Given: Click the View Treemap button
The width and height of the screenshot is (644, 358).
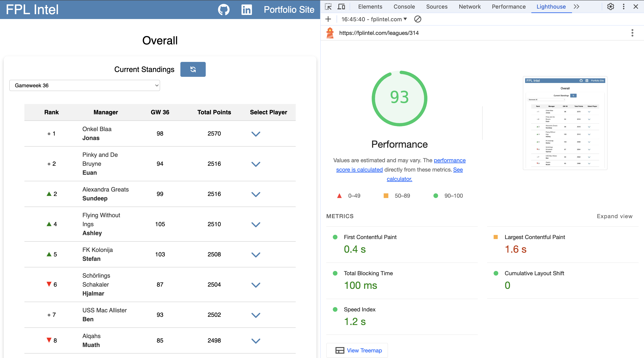Looking at the screenshot, I should (x=357, y=350).
